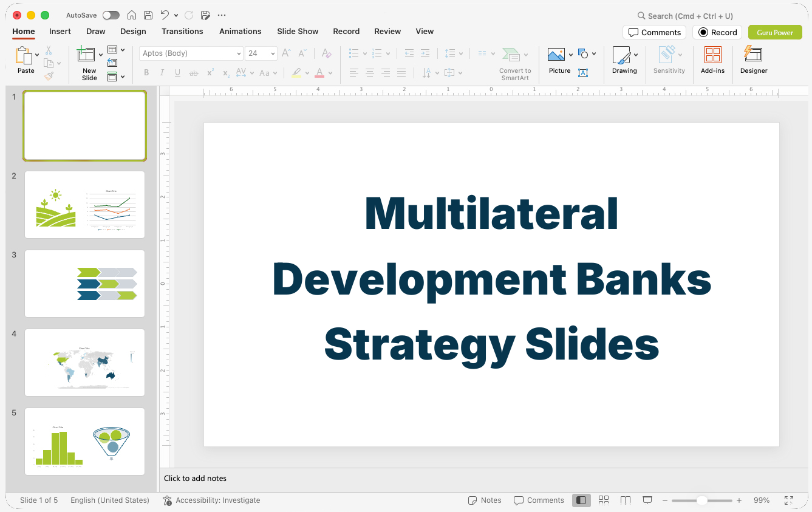Screen dimensions: 812x512
Task: Open the font size 24 dropdown
Action: pos(273,53)
